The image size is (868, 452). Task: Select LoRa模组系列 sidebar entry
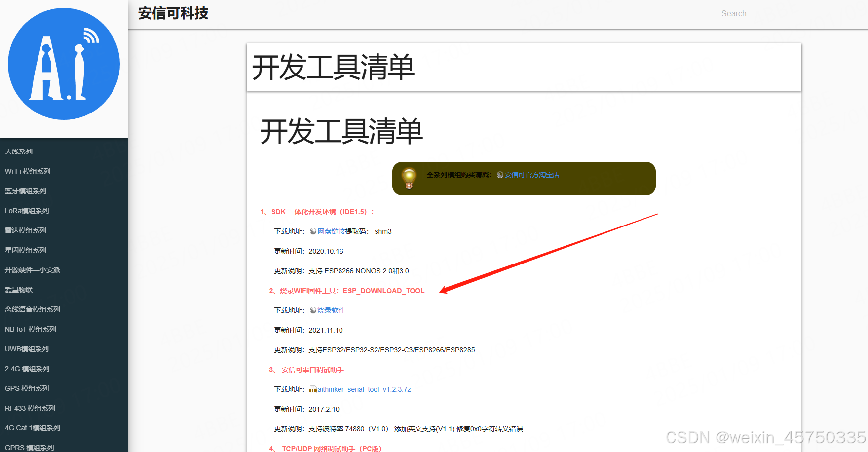27,211
